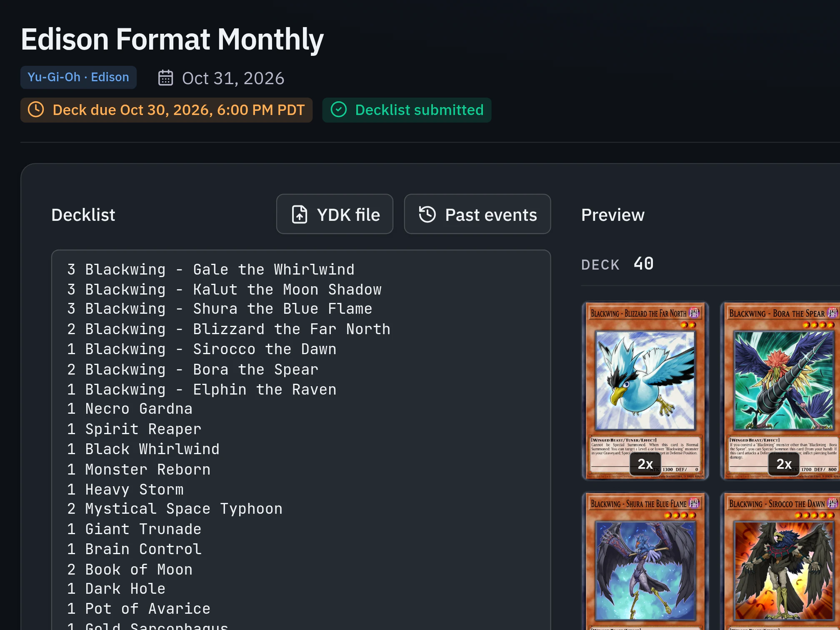Click the line '1 Necro Gardna'
The height and width of the screenshot is (630, 840).
click(130, 409)
